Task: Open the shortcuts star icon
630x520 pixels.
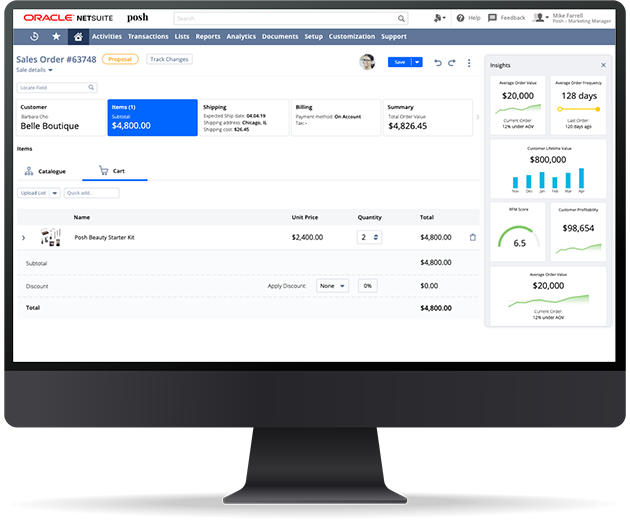Action: (x=56, y=37)
